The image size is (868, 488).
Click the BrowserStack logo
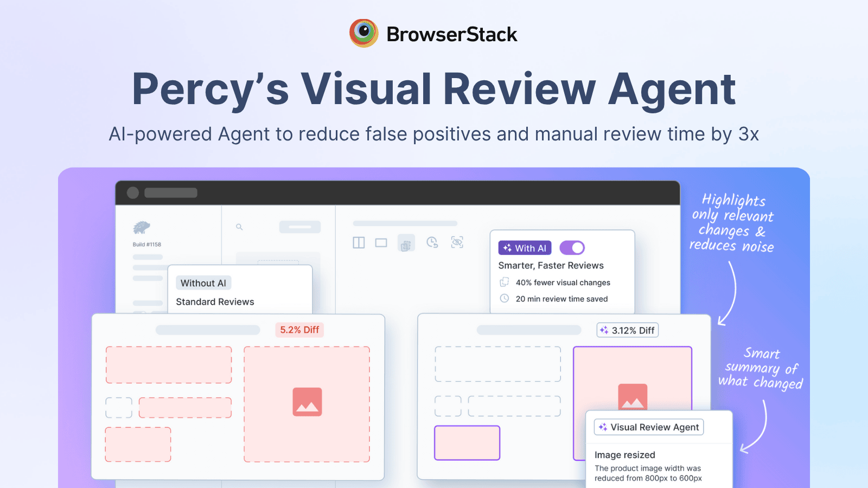(x=434, y=34)
